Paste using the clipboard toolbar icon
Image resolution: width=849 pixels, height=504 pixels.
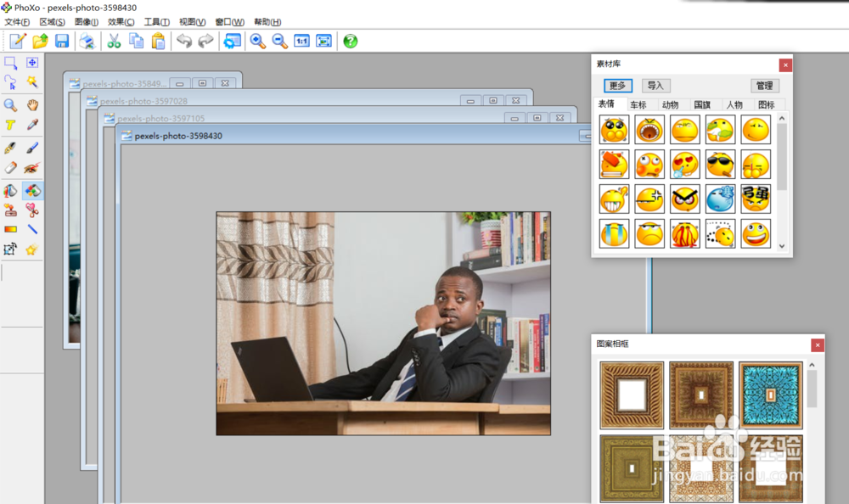click(x=158, y=41)
